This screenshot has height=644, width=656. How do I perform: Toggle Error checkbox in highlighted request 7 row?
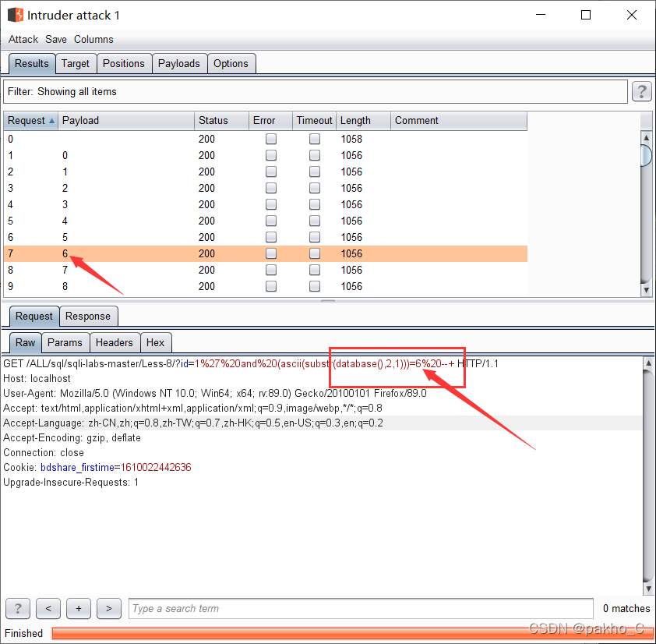click(x=271, y=253)
